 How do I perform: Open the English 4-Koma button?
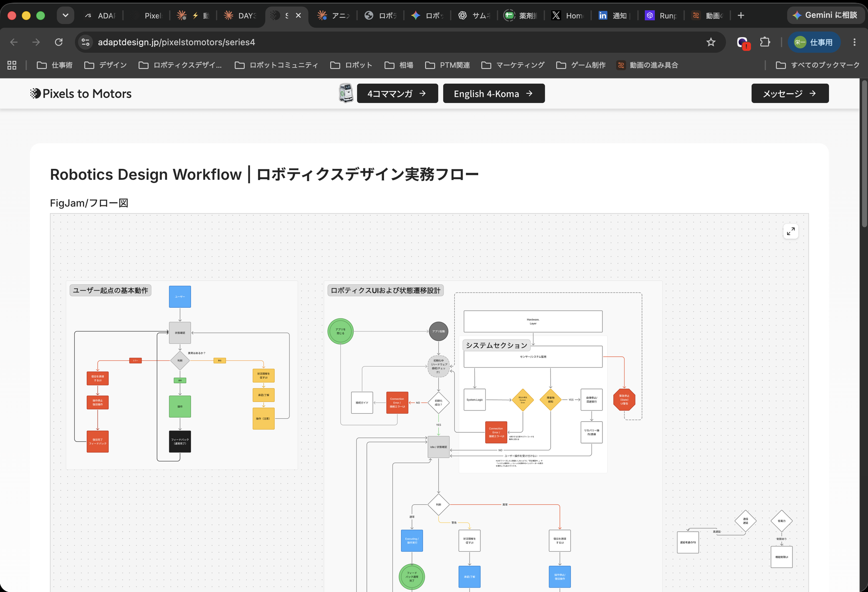494,93
